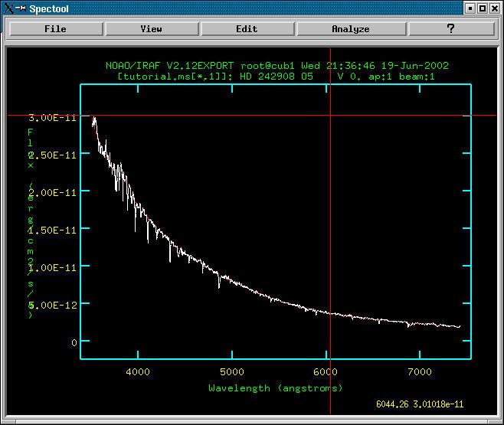Viewport: 504px width, 425px height.
Task: Click the NOAO/IRAF plot header line
Action: [x=277, y=66]
